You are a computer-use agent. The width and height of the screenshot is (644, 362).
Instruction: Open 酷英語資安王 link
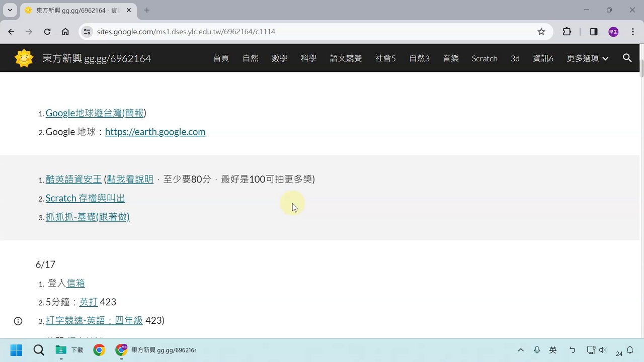click(73, 179)
